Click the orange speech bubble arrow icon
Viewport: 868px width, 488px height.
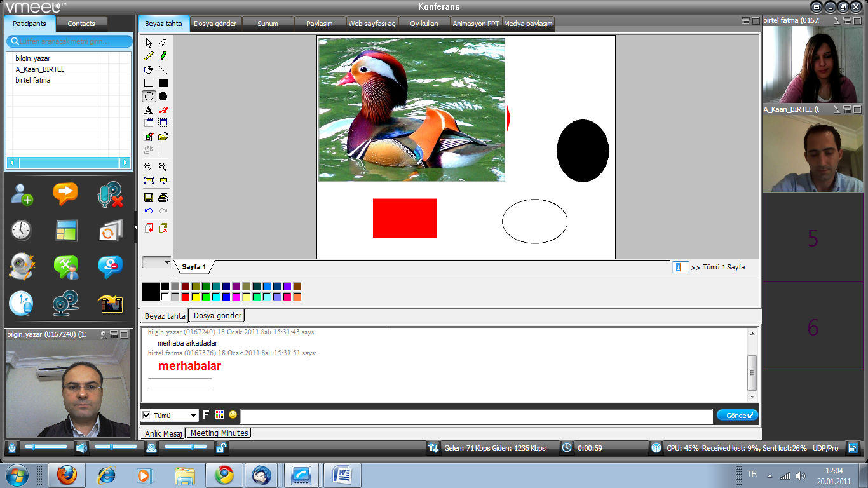pyautogui.click(x=65, y=193)
